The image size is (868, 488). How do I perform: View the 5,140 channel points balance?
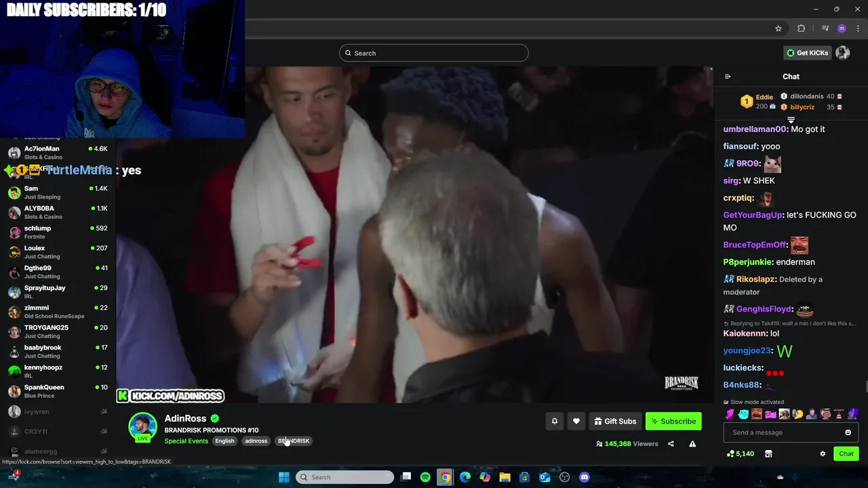pyautogui.click(x=740, y=453)
